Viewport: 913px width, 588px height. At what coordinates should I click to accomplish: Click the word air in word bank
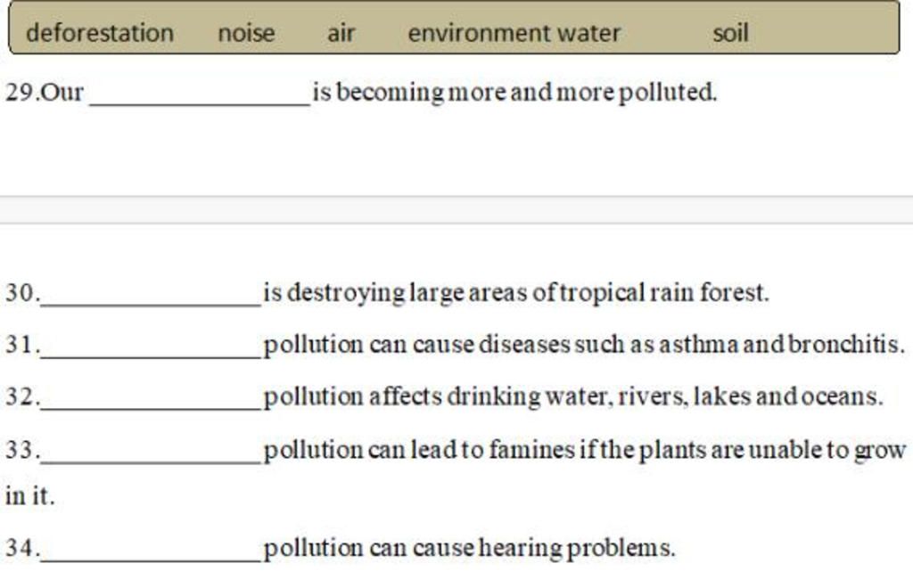(341, 33)
